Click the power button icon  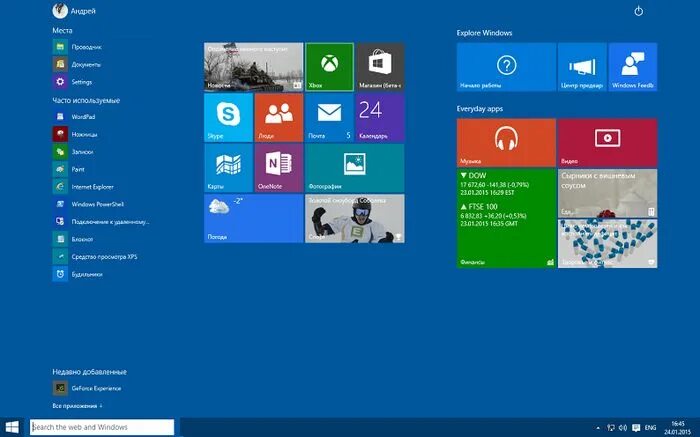(x=638, y=11)
